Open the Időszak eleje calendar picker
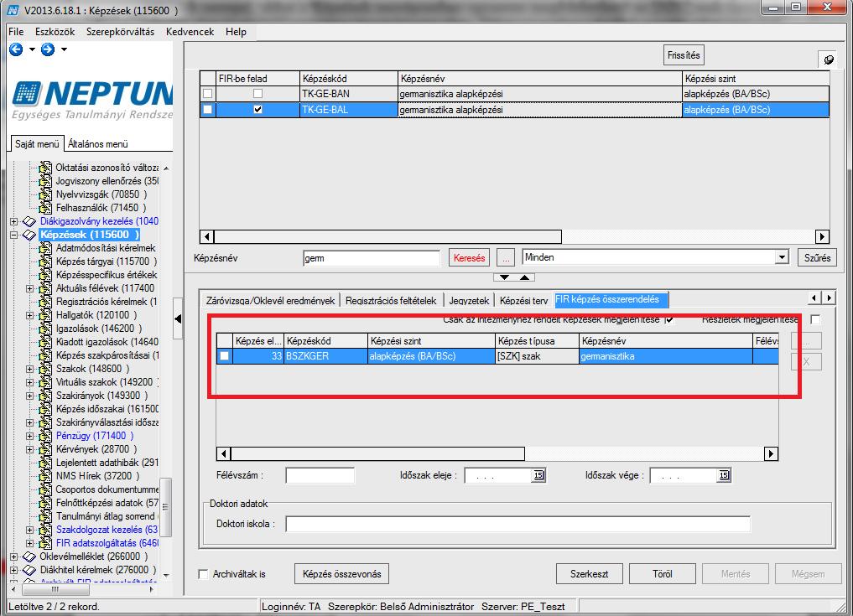Image resolution: width=853 pixels, height=616 pixels. 538,475
